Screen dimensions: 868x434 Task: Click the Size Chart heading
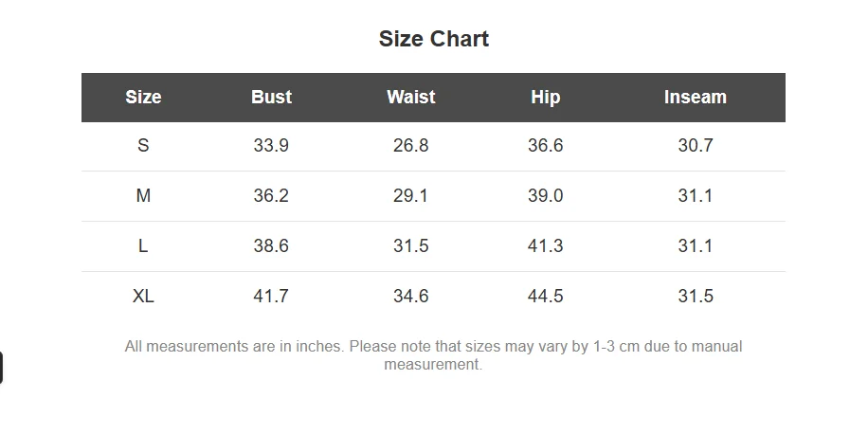[x=433, y=39]
